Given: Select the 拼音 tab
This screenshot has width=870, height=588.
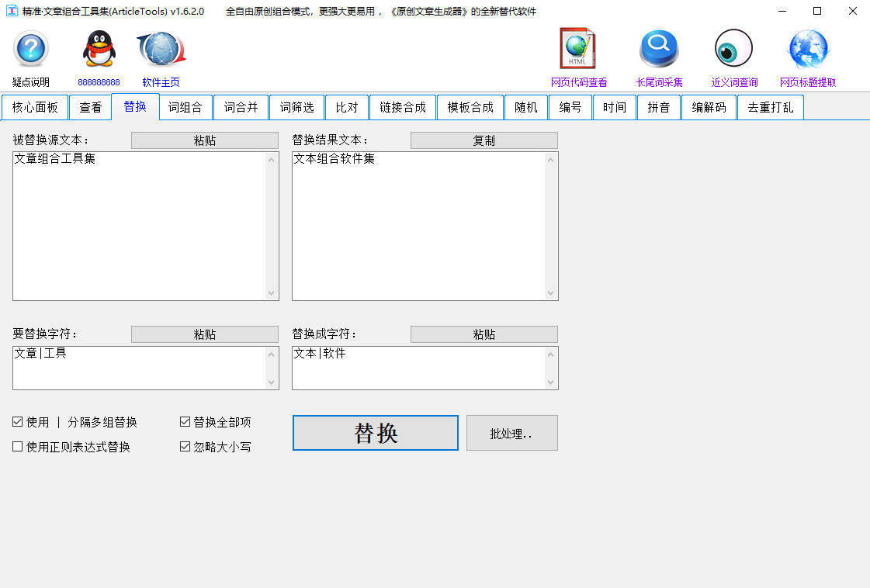Looking at the screenshot, I should (x=658, y=107).
